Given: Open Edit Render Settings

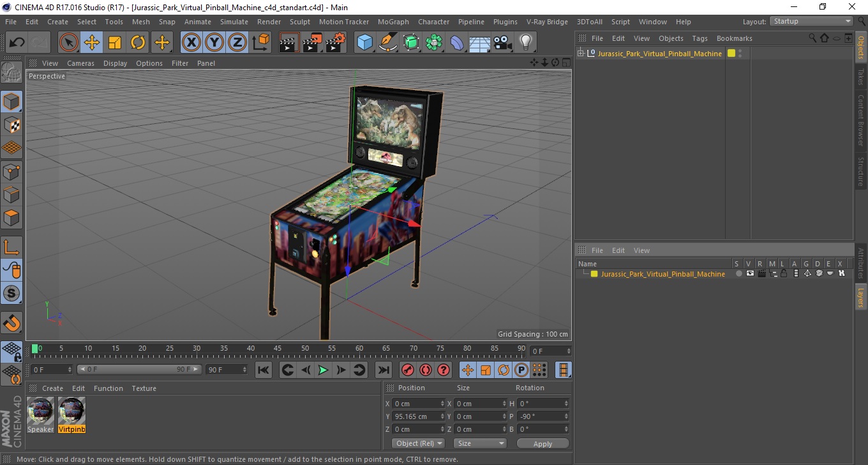Looking at the screenshot, I should pyautogui.click(x=336, y=43).
